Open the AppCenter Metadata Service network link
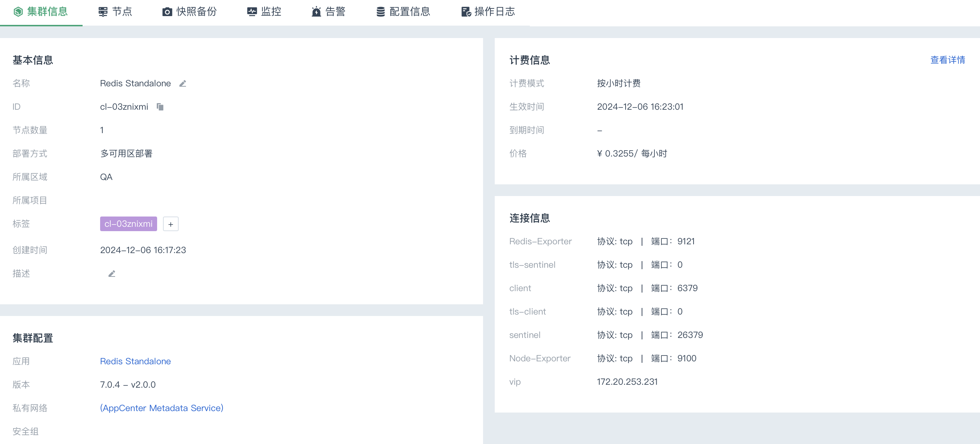This screenshot has width=980, height=444. [162, 408]
